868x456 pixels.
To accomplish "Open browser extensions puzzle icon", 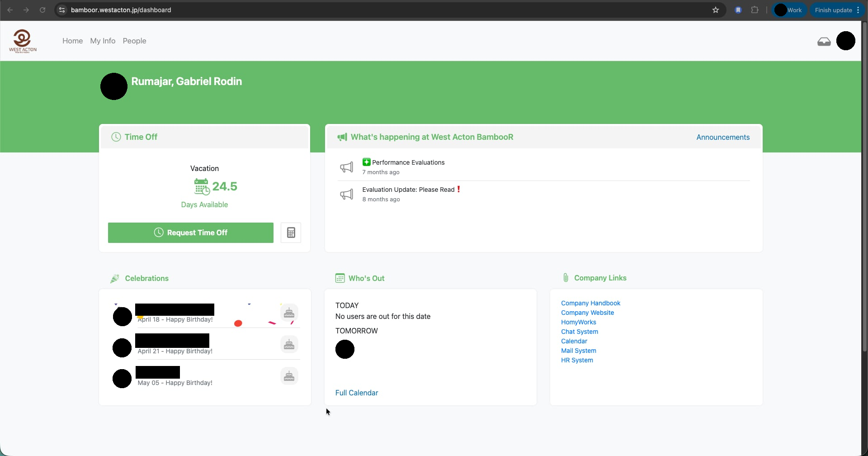I will point(755,10).
